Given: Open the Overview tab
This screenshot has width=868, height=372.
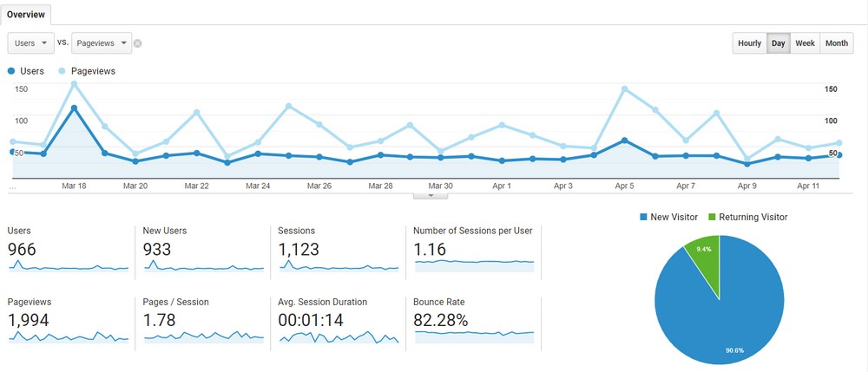Looking at the screenshot, I should pyautogui.click(x=26, y=15).
